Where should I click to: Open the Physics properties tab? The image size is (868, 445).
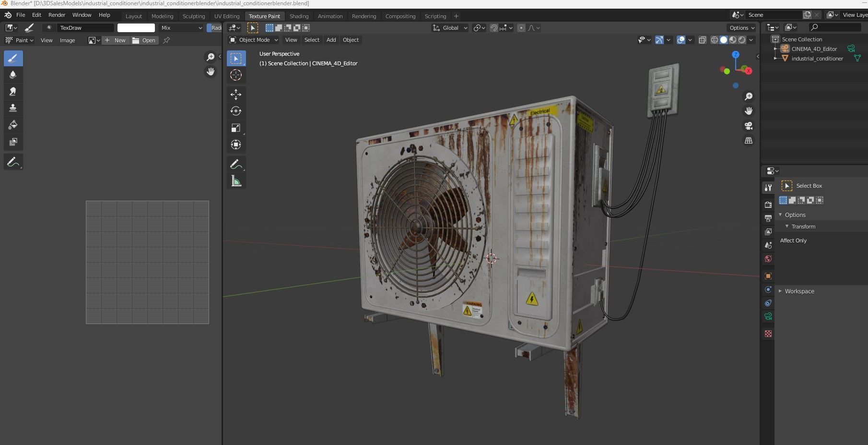[x=768, y=289]
